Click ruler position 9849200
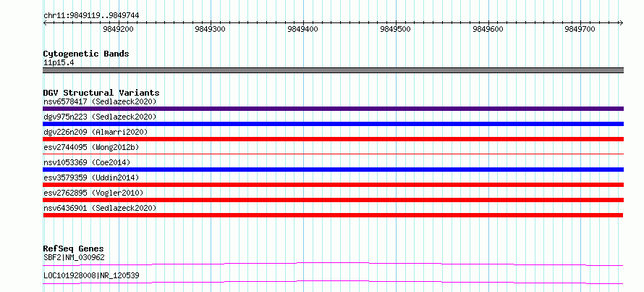Viewport: 644px width, 292px height. [118, 29]
